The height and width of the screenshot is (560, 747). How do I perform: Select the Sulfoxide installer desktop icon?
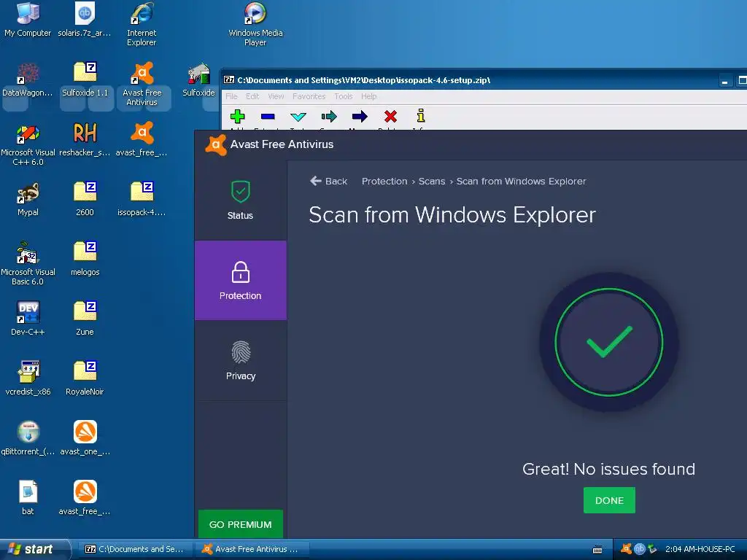click(198, 79)
